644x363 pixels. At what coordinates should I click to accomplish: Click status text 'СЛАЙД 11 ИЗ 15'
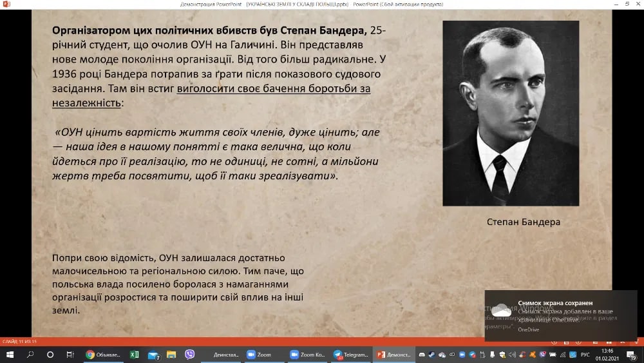pos(19,341)
